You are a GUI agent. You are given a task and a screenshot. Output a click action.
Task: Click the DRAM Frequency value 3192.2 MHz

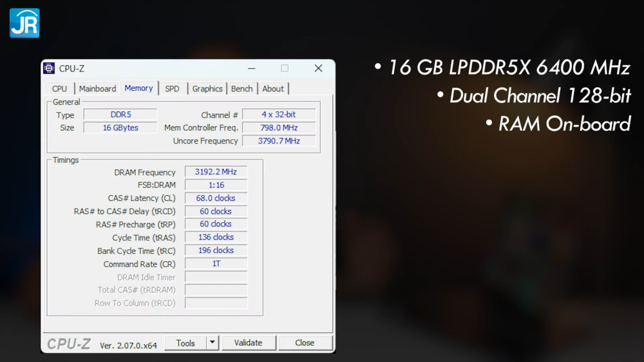(x=216, y=172)
